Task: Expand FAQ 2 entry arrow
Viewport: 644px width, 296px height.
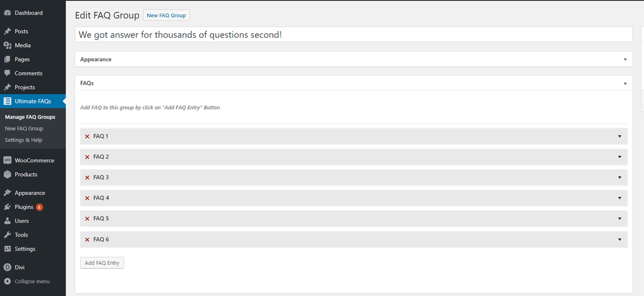Action: coord(620,157)
